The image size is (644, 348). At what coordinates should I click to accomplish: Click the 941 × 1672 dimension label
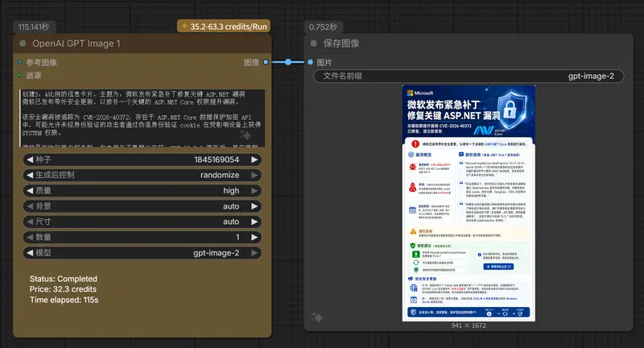click(469, 325)
